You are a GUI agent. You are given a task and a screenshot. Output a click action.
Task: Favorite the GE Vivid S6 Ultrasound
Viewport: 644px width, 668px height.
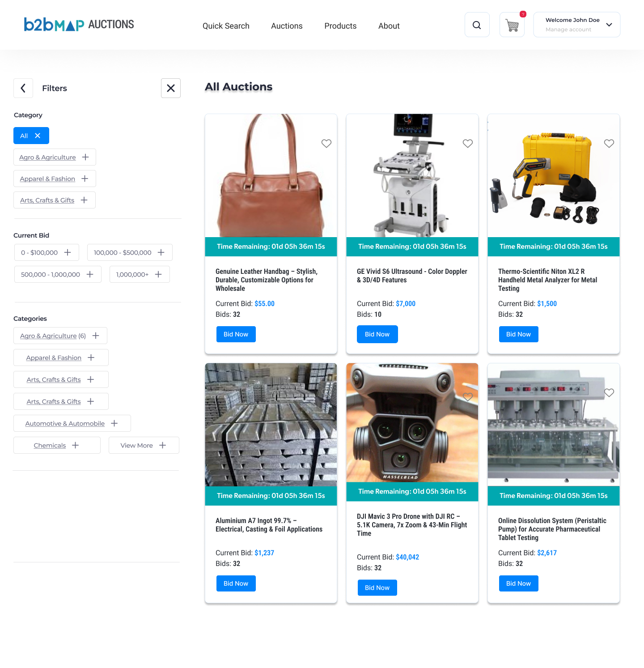coord(468,143)
